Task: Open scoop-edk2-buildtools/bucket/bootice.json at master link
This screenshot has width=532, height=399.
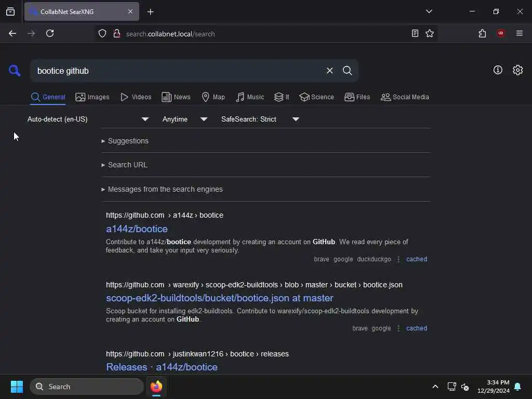Action: (x=220, y=298)
